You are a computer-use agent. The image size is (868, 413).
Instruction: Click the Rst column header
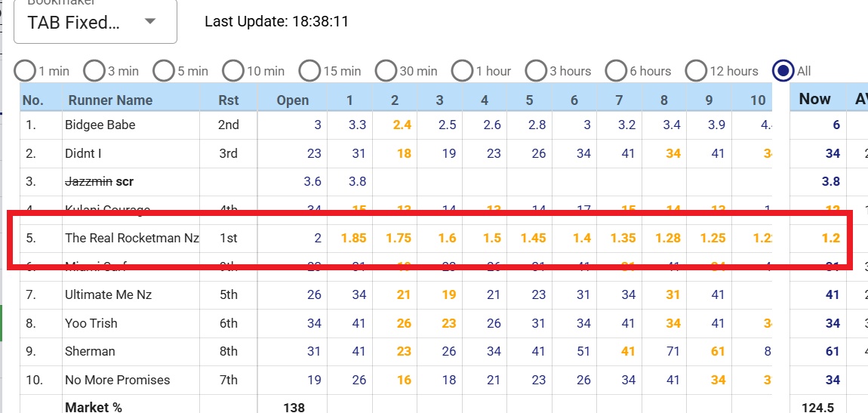(x=228, y=100)
